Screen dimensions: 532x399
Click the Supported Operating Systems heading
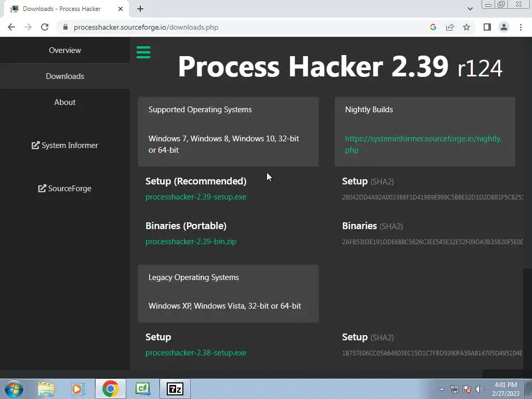point(200,110)
